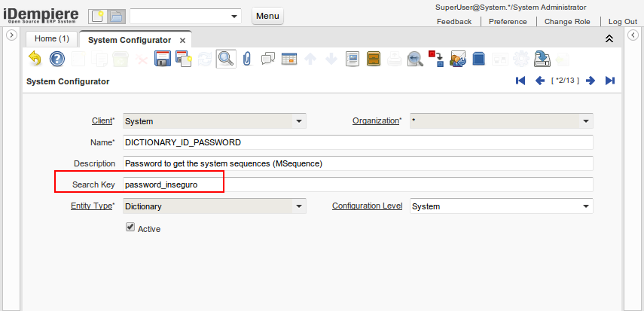Screen dimensions: 644x311
Task: Open the Archive viewer cabinet icon
Action: (x=374, y=59)
